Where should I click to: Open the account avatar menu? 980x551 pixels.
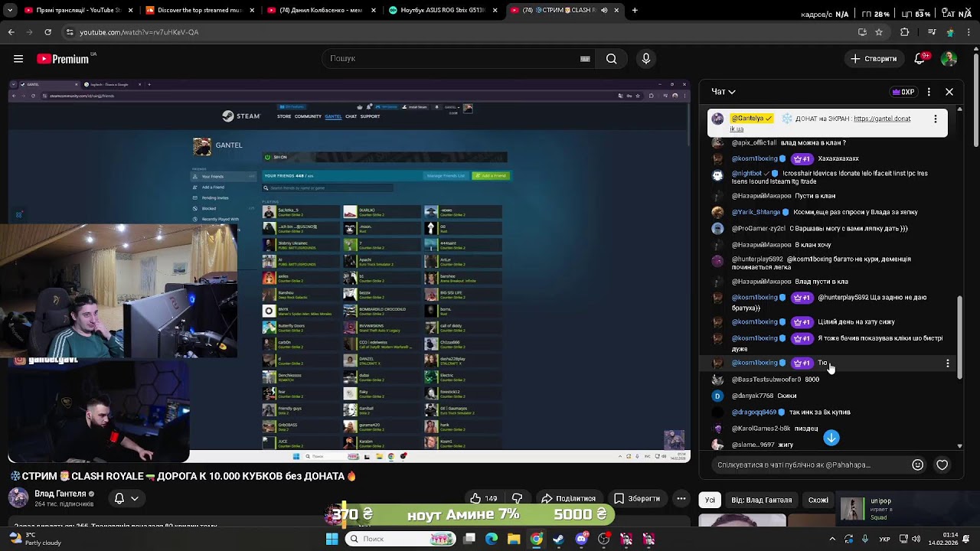pos(949,59)
